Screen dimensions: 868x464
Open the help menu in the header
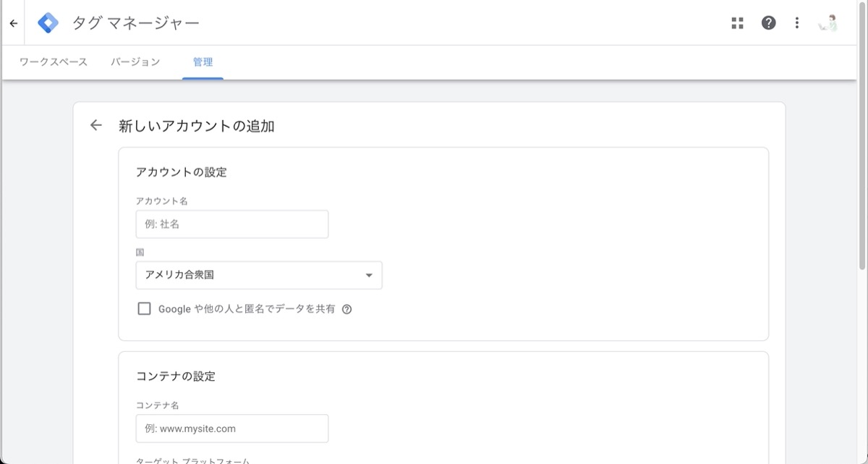768,23
